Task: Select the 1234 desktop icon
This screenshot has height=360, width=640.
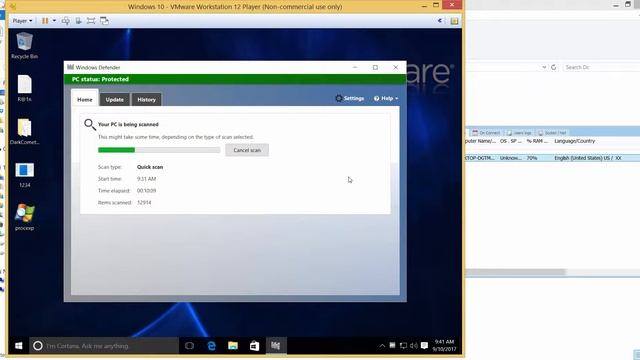Action: pyautogui.click(x=24, y=175)
